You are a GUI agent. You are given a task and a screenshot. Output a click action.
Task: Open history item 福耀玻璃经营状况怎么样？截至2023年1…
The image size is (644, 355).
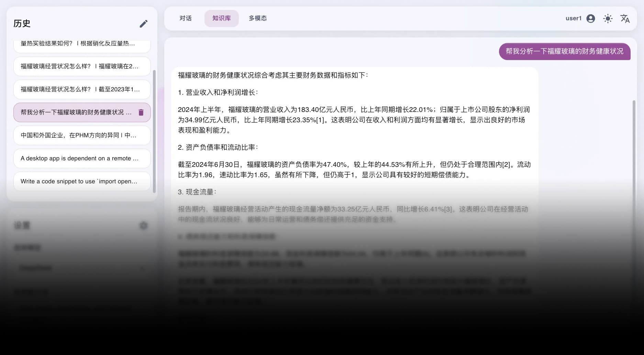pyautogui.click(x=82, y=89)
